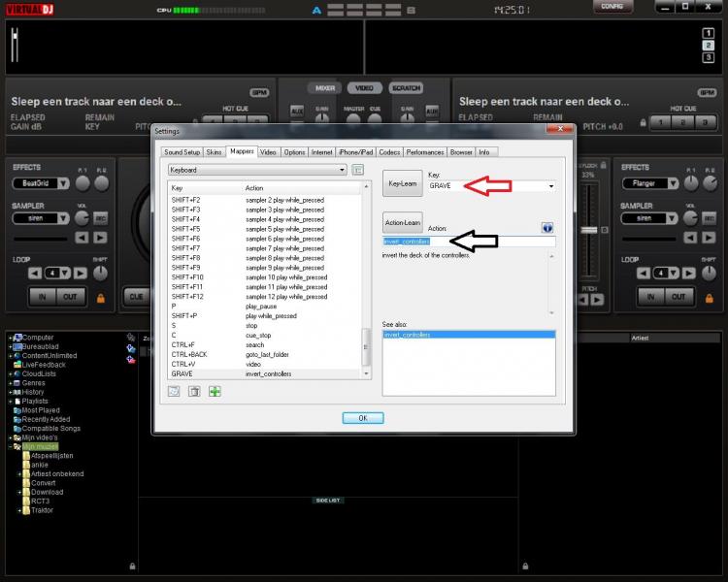Select the CTRL+F search mapping row
The height and width of the screenshot is (582, 728).
click(264, 345)
